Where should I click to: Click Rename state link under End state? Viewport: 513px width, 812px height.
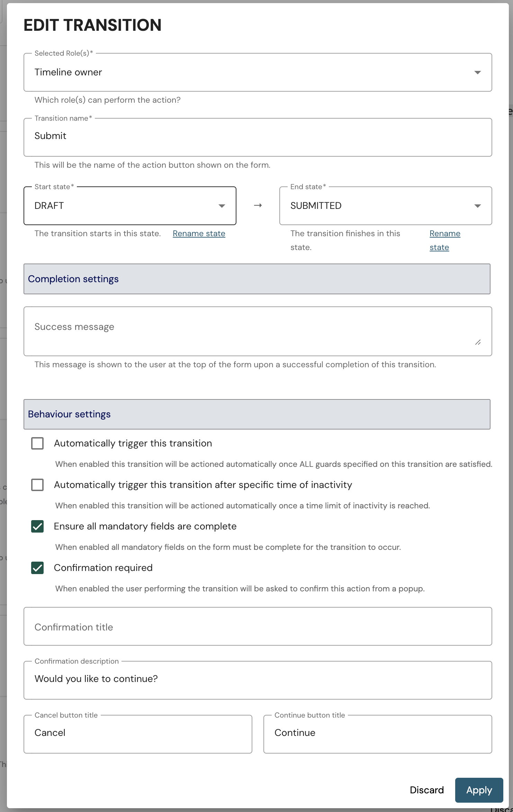[445, 240]
